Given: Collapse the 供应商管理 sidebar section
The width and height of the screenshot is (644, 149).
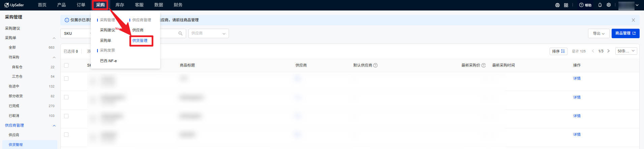Looking at the screenshot, I should (54, 126).
